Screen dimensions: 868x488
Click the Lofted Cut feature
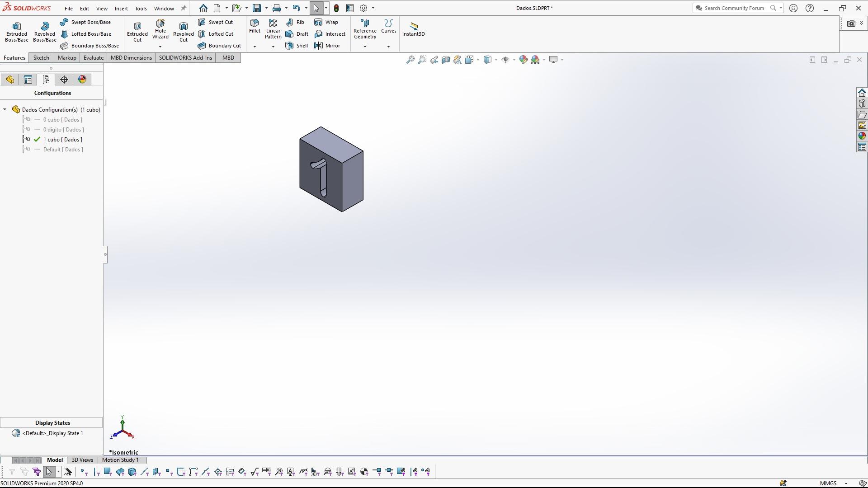(216, 34)
